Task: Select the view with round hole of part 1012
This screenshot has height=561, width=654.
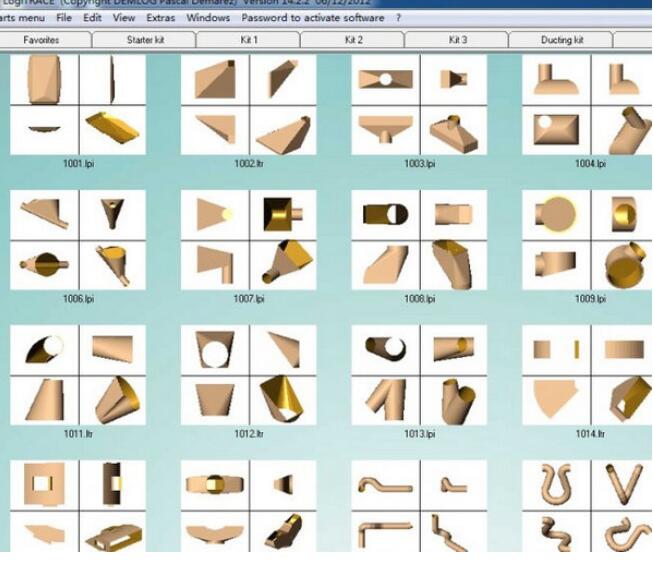Action: tap(215, 350)
